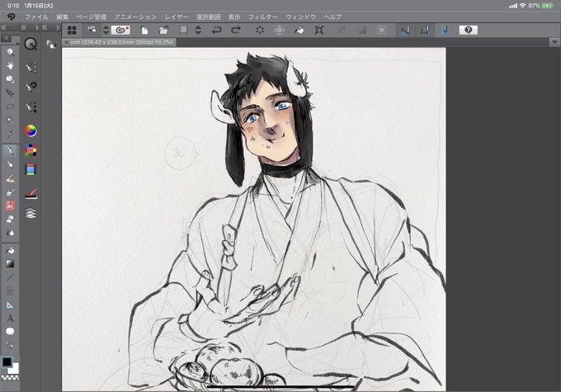561x392 pixels.
Task: Open the Color Set palette
Action: 31,150
